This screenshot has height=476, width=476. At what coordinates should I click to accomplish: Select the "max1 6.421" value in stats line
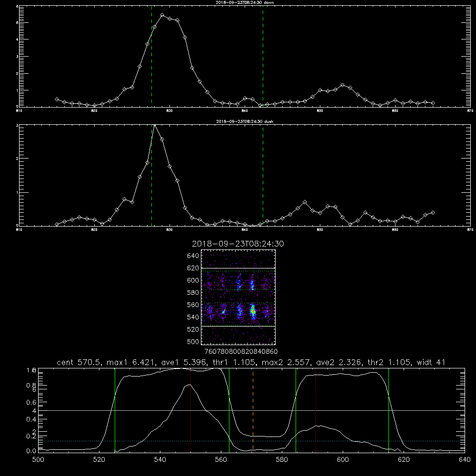click(132, 362)
